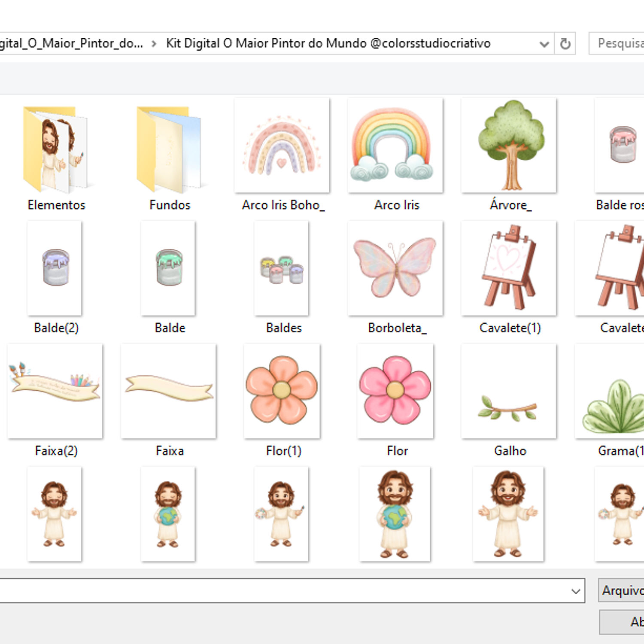Open the Arquivo file type filter dropdown
The width and height of the screenshot is (644, 644).
click(x=621, y=591)
